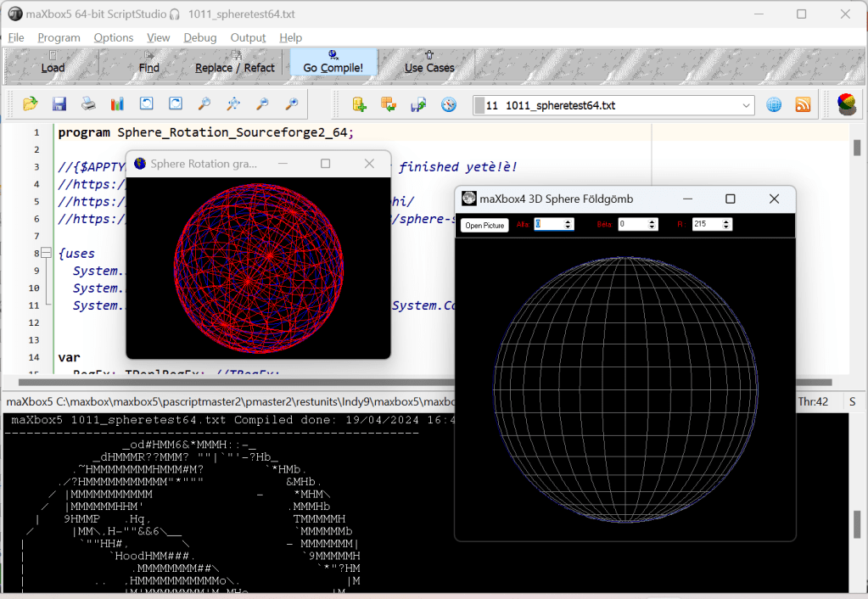Increase the Alfa value with up arrow

[x=568, y=221]
